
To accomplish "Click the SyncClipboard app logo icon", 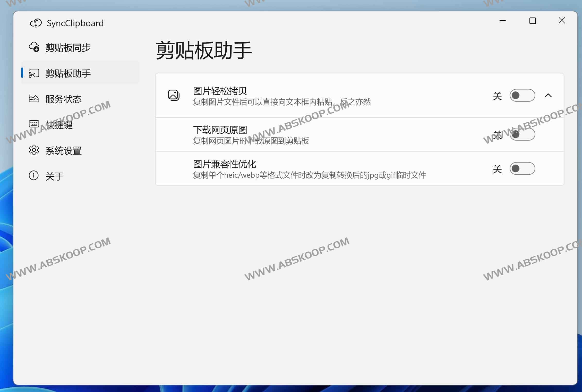I will 36,23.
